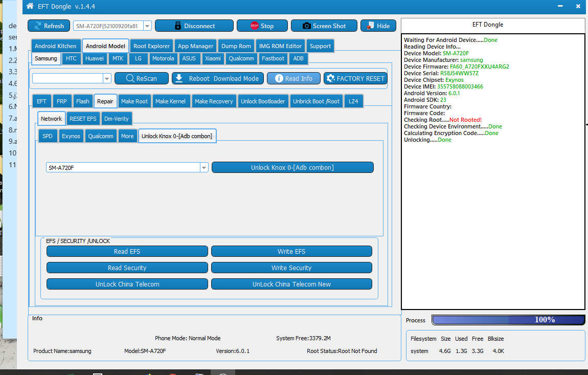Image resolution: width=588 pixels, height=375 pixels.
Task: Open the Unlock Bootloader tab
Action: click(263, 101)
